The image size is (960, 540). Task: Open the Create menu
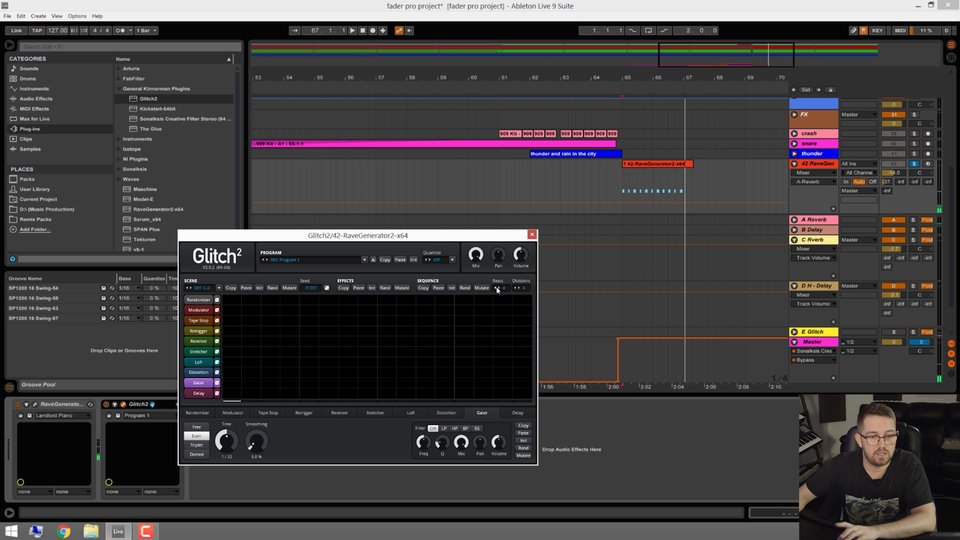click(38, 16)
